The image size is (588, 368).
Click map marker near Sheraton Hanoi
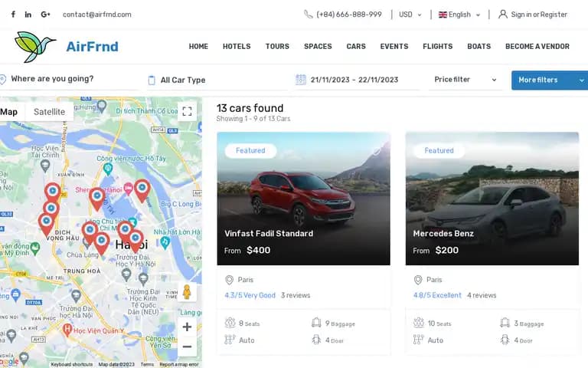(x=97, y=199)
